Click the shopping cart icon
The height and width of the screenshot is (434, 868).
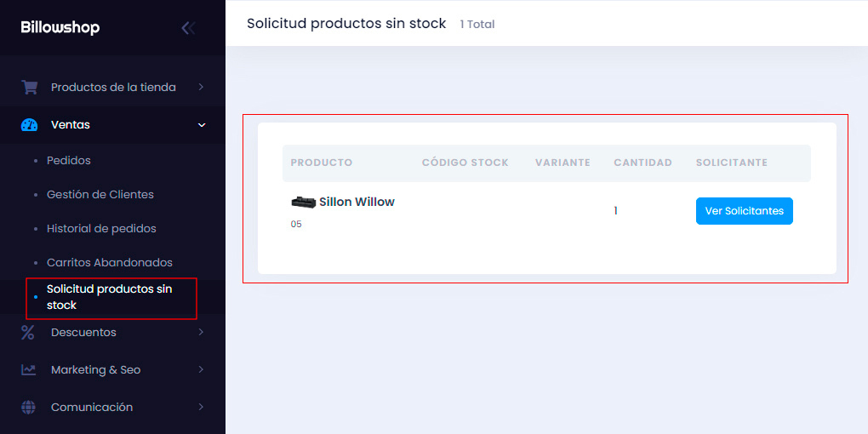29,87
